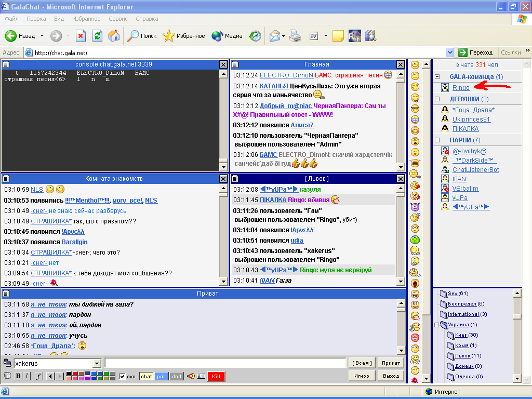Enable the dnd mode toggle
Image resolution: width=532 pixels, height=399 pixels.
click(x=177, y=376)
